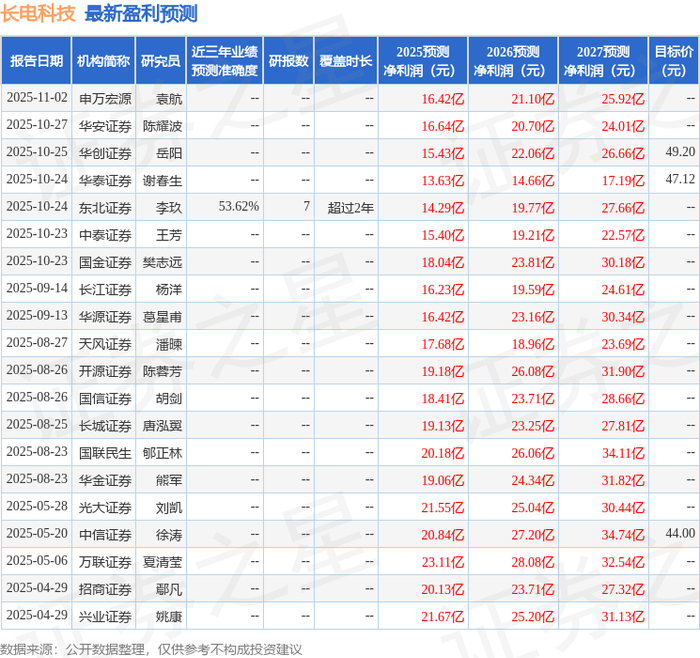Click the 申万宏源 institution cell
Screen dimensions: 700x658
105,99
